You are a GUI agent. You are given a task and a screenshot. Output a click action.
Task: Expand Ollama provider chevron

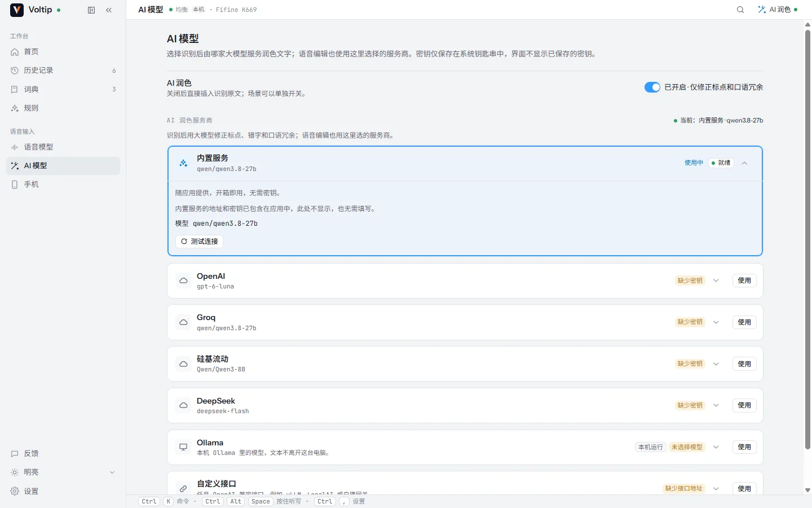coord(716,447)
